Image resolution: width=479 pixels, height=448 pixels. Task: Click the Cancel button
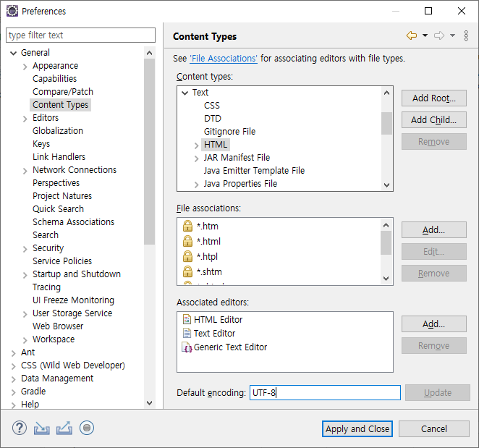point(434,428)
